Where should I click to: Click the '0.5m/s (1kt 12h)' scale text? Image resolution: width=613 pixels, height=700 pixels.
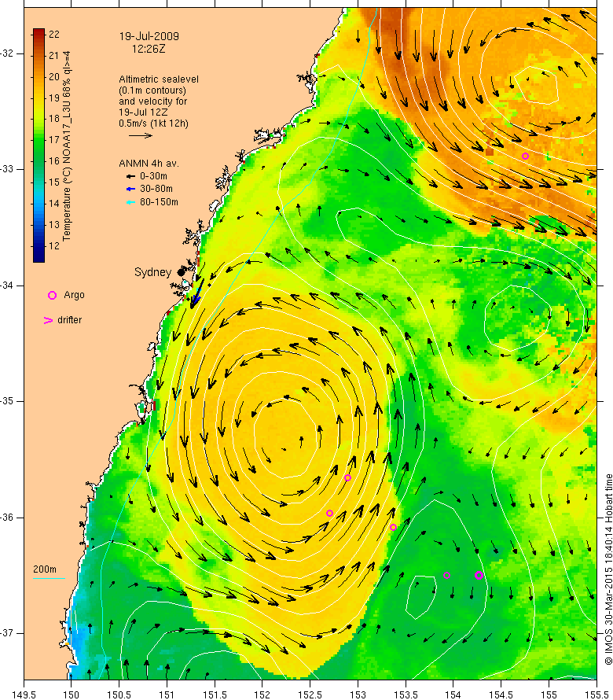pyautogui.click(x=153, y=123)
